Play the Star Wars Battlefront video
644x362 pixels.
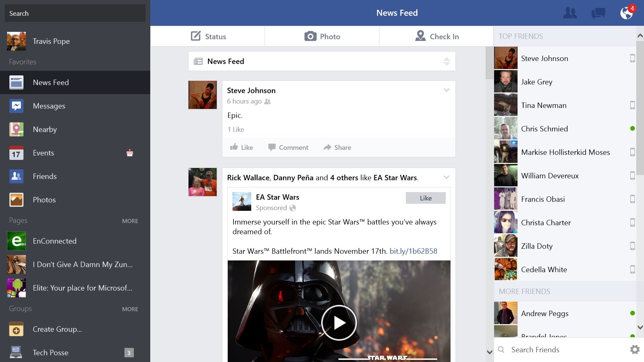339,323
